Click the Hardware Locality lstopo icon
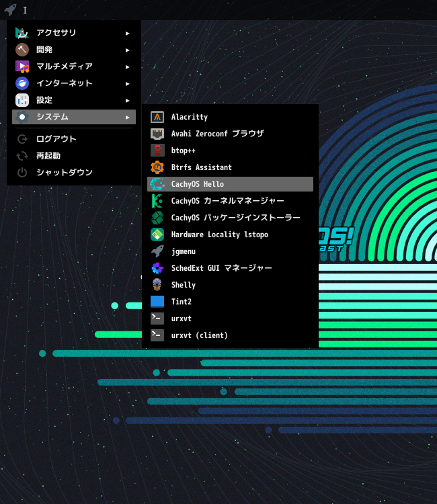Screen dimensions: 437x504 (157, 235)
